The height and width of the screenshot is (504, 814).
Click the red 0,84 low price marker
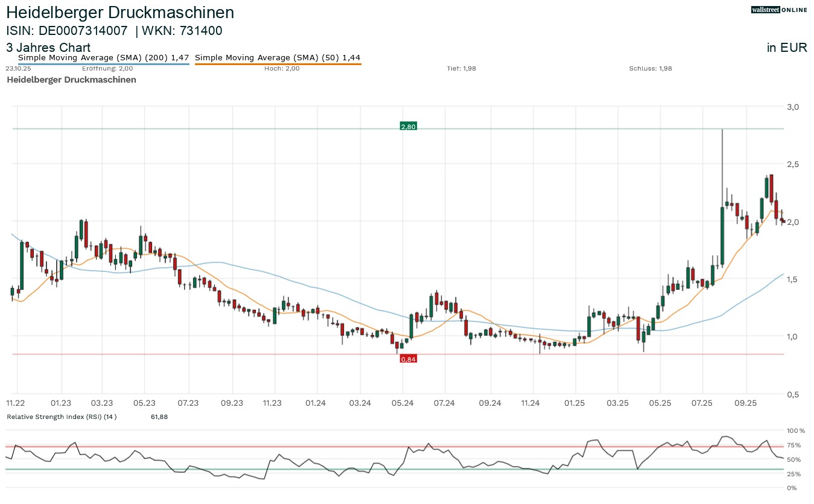pos(408,359)
